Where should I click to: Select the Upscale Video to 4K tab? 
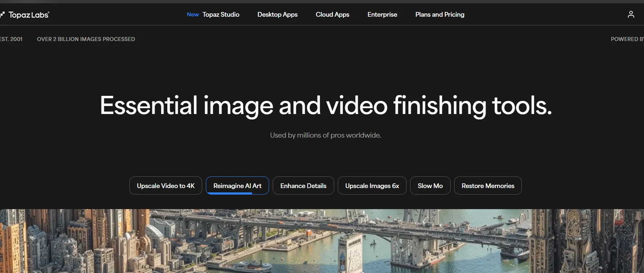tap(166, 186)
